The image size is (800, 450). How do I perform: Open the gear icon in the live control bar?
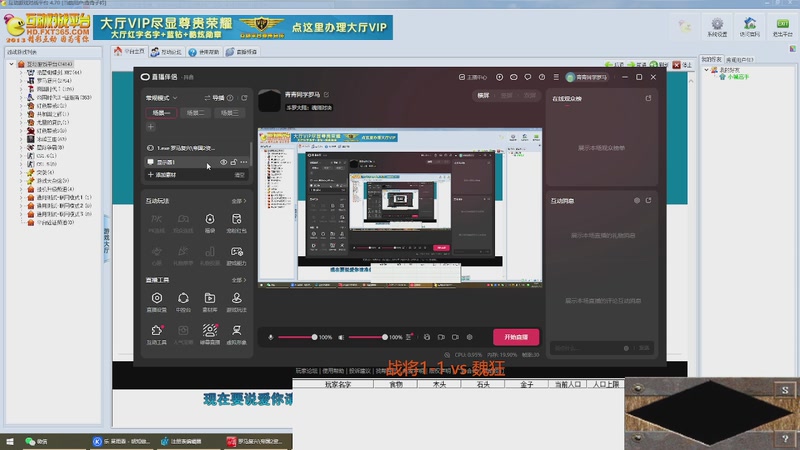pos(469,337)
